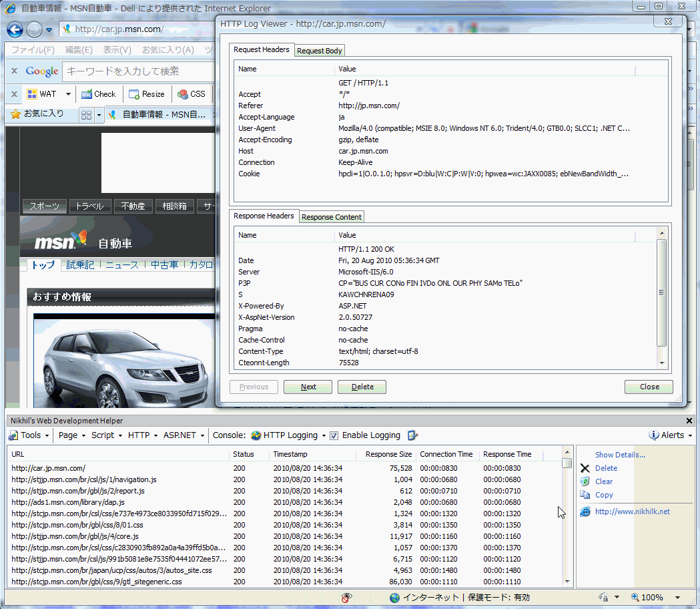Close Nikhil's Web Development Helper panel
The image size is (700, 609).
[x=689, y=421]
